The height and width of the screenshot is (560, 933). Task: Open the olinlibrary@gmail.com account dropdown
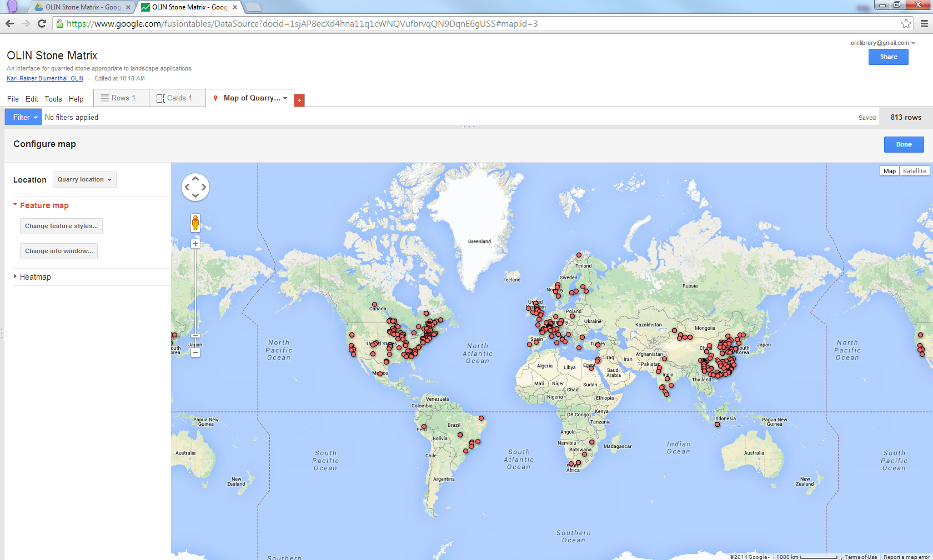882,43
